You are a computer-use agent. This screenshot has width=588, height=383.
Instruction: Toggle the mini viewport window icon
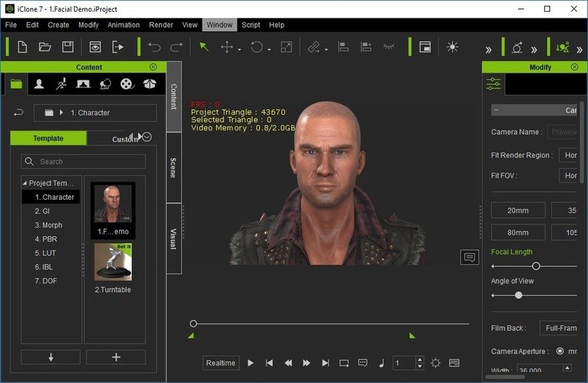tap(425, 47)
